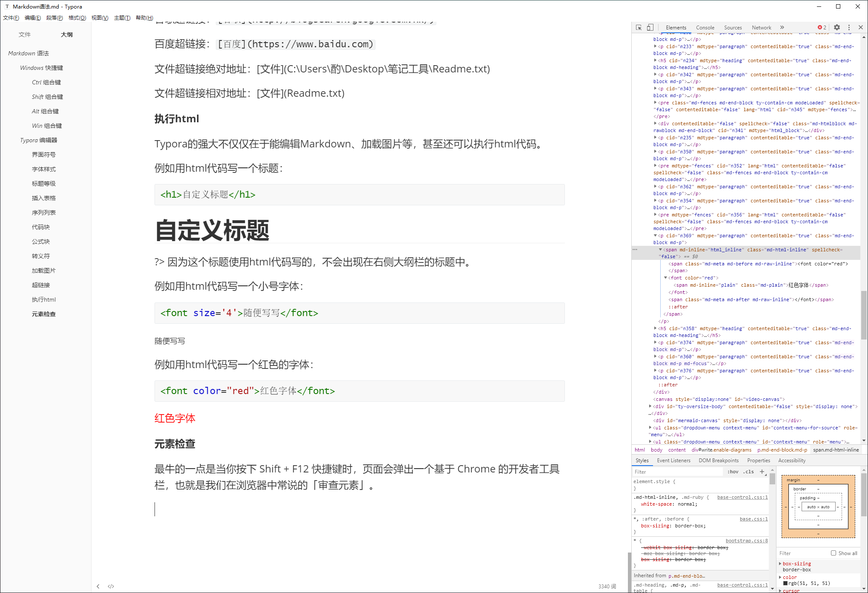
Task: Collapse the span md-inline html_inline node
Action: [661, 250]
